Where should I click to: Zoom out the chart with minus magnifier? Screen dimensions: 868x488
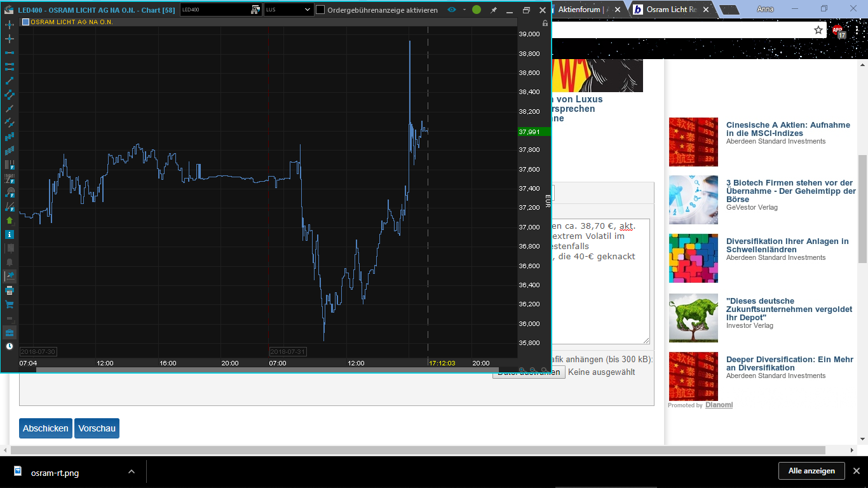pos(533,370)
